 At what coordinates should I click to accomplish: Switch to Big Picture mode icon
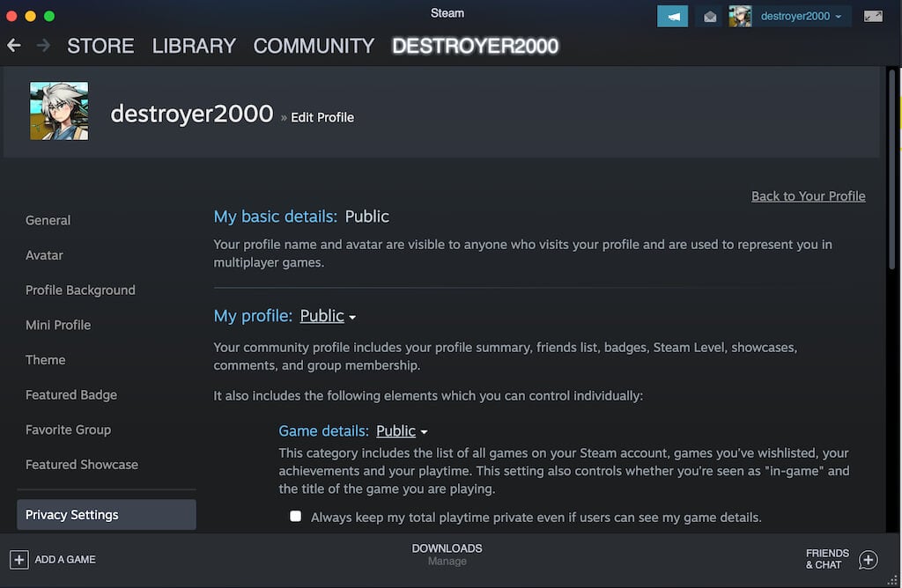[873, 16]
